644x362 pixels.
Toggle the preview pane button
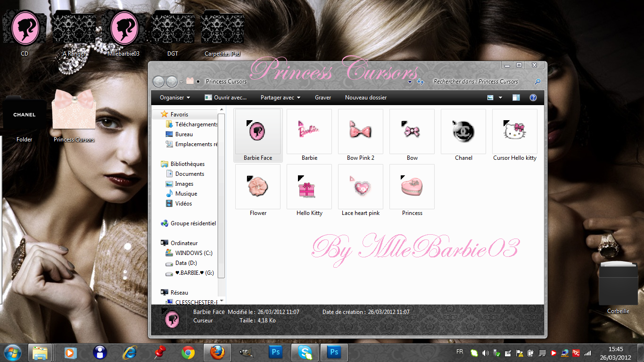(516, 98)
